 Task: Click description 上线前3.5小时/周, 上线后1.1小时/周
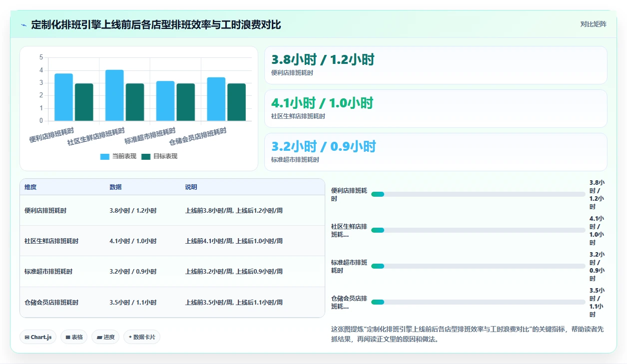pos(234,303)
